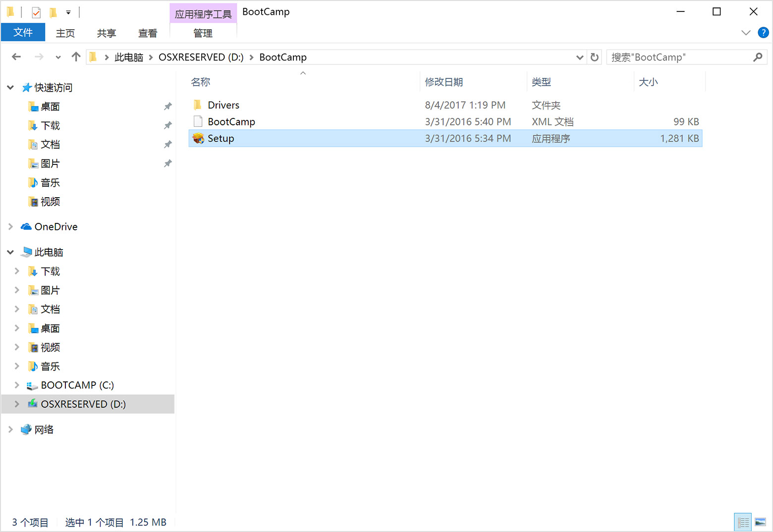
Task: Select 文档 under 此电脑
Action: pos(50,309)
